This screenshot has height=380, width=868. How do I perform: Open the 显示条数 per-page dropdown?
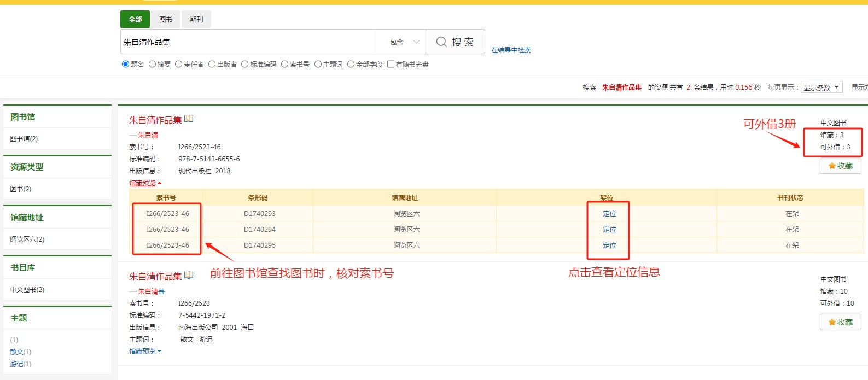pyautogui.click(x=821, y=87)
